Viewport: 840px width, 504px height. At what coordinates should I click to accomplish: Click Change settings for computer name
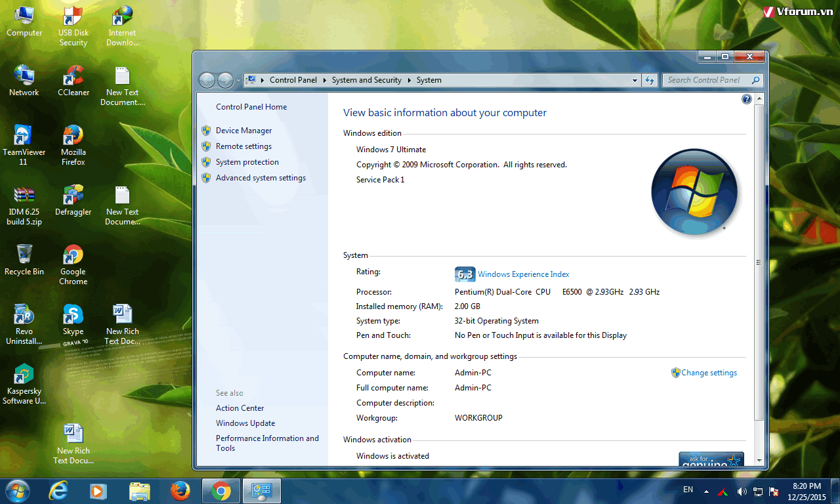pos(709,373)
